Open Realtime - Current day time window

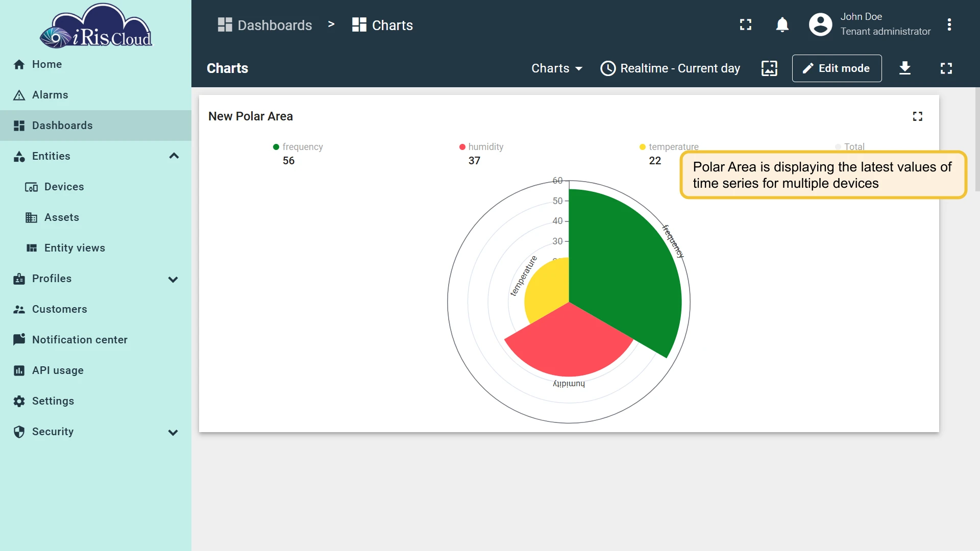tap(670, 68)
